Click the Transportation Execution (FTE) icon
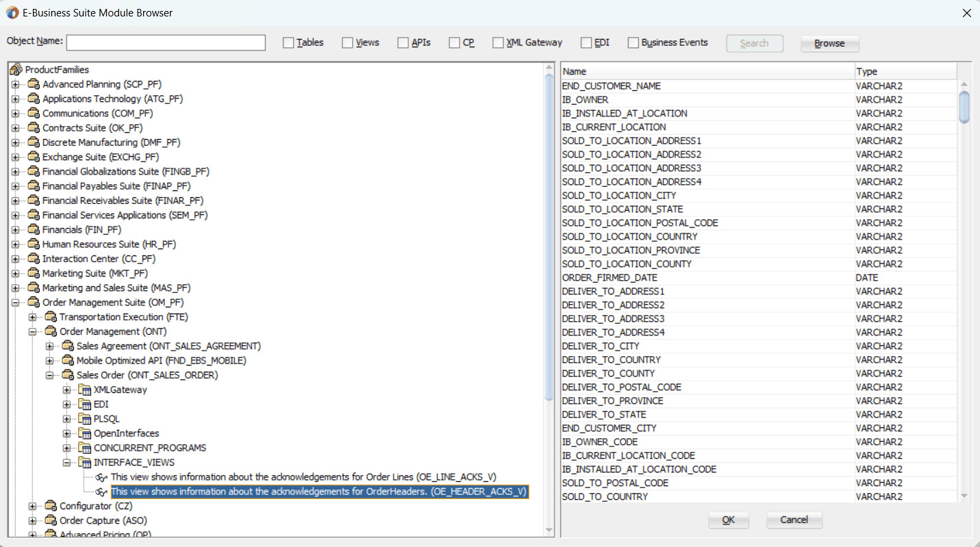980x547 pixels. tap(51, 317)
